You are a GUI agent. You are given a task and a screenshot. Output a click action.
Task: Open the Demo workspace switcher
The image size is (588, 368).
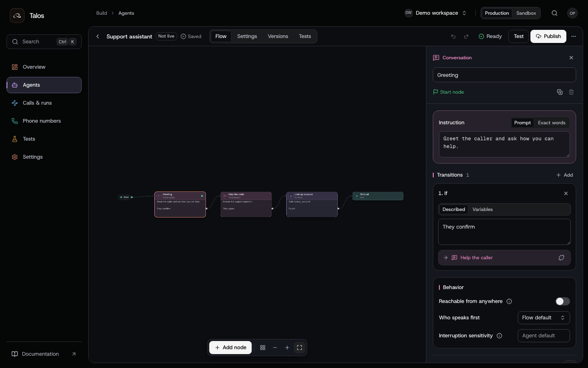point(436,13)
